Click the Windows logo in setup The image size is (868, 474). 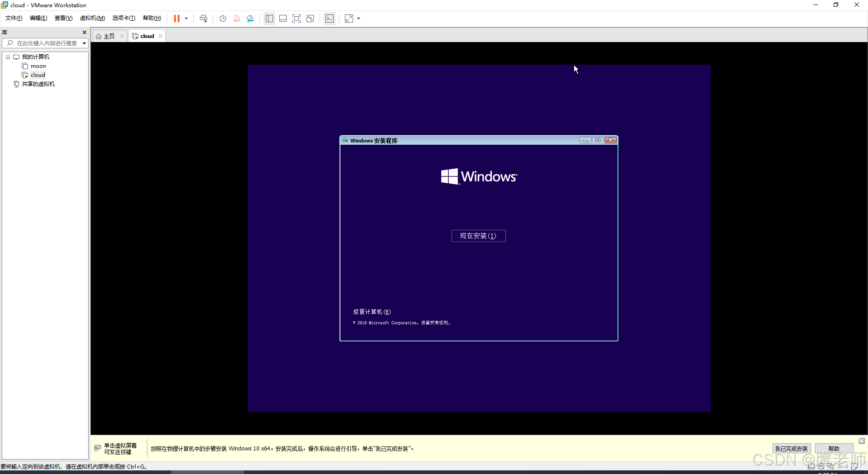pyautogui.click(x=479, y=176)
